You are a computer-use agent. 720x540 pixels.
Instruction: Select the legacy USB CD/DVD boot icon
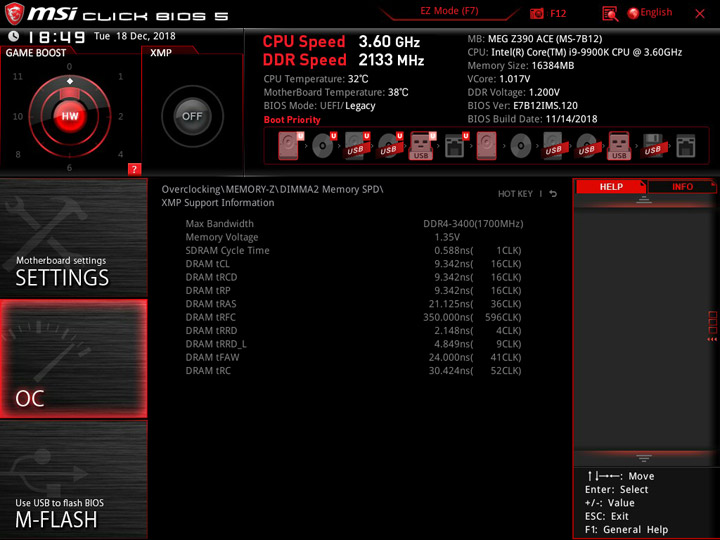586,146
